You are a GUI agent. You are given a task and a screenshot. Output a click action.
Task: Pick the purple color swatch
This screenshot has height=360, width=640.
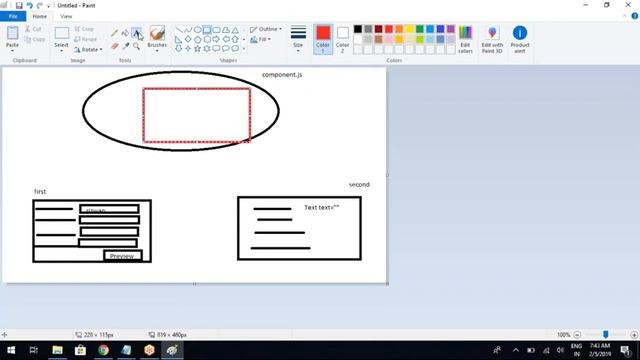click(451, 29)
